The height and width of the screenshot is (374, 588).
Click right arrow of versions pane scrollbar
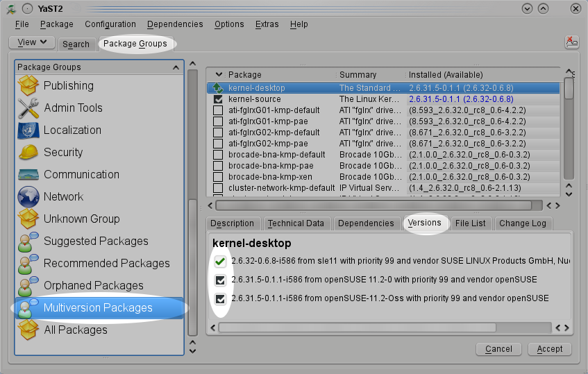click(566, 328)
